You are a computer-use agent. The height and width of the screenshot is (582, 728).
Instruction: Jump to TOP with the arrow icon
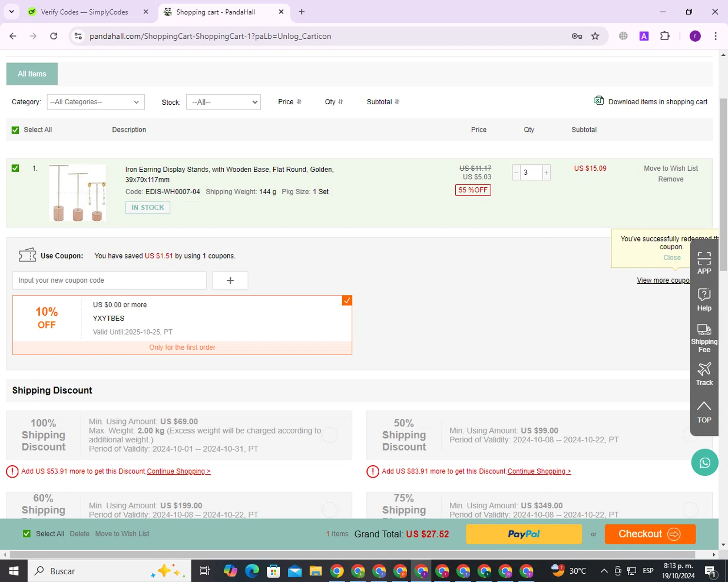click(x=704, y=406)
